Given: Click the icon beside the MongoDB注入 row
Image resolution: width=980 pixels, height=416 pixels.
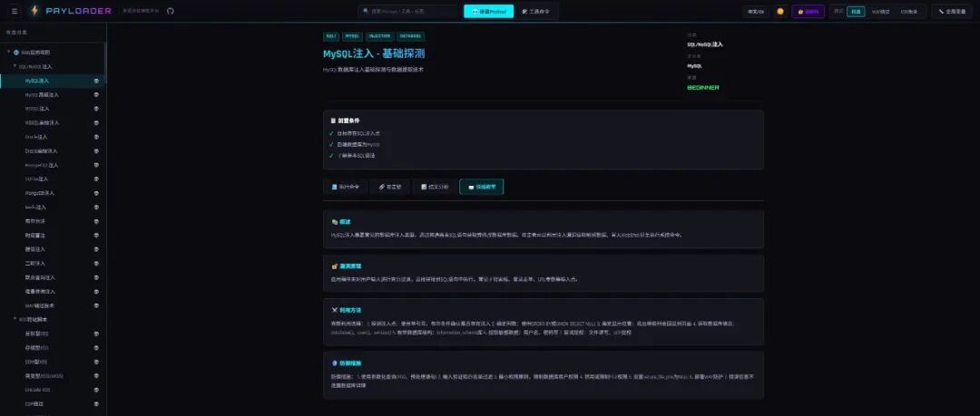Looking at the screenshot, I should pos(96,194).
